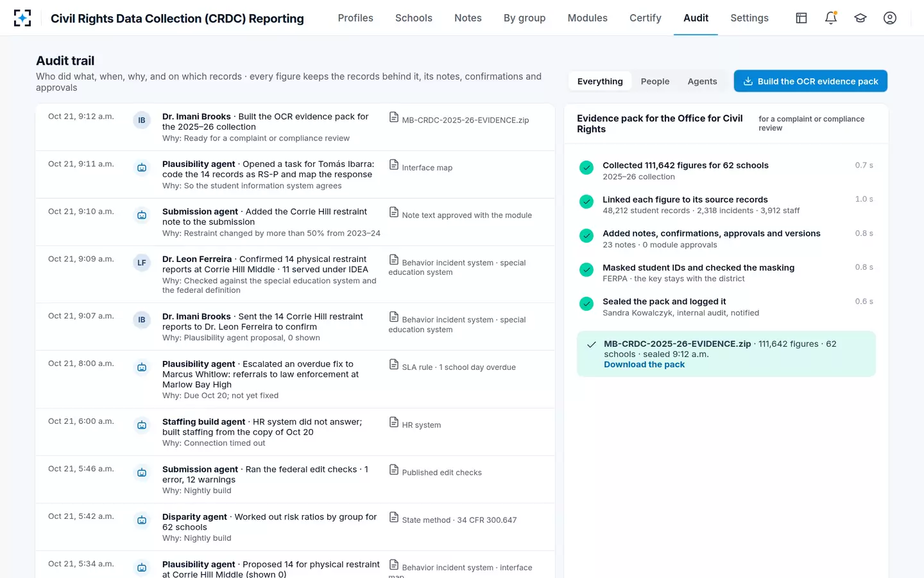Click the CRDC app logo icon
Viewport: 924px width, 578px height.
pyautogui.click(x=22, y=18)
